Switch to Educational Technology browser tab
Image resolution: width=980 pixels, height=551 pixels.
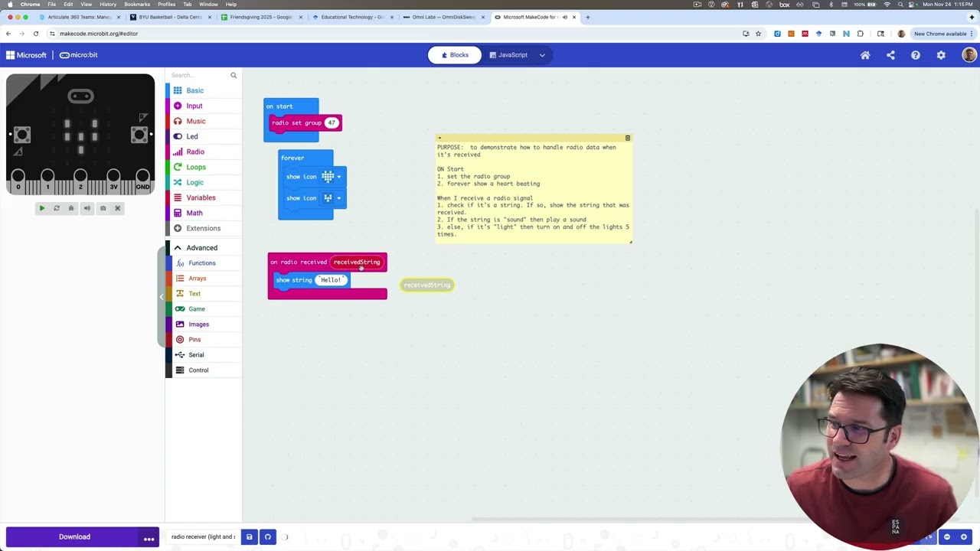(x=352, y=17)
